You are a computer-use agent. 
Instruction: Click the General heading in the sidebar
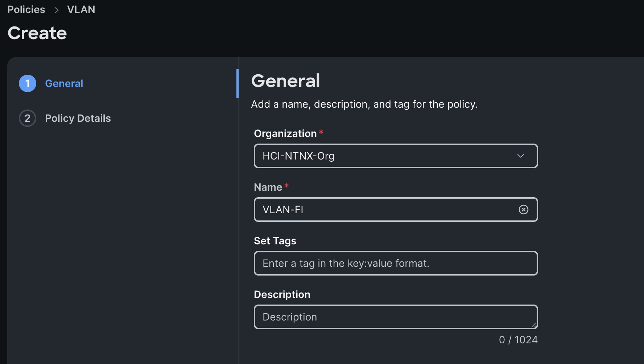tap(64, 83)
